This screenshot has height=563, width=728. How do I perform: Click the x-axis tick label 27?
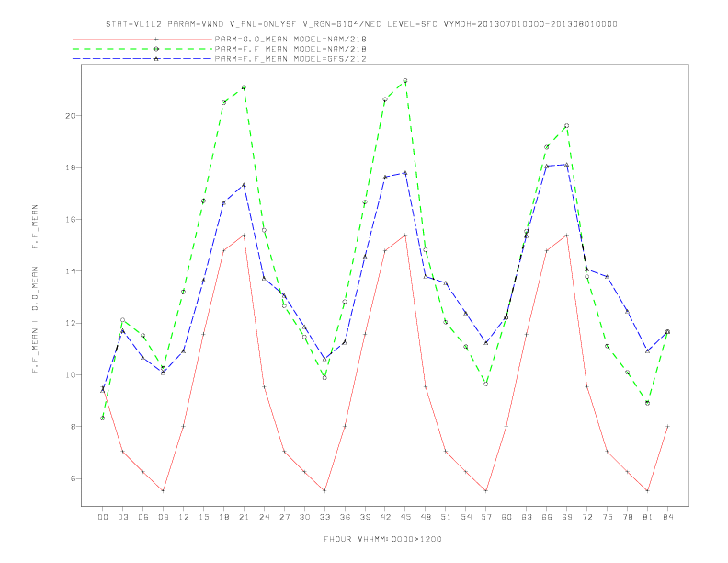(x=284, y=517)
